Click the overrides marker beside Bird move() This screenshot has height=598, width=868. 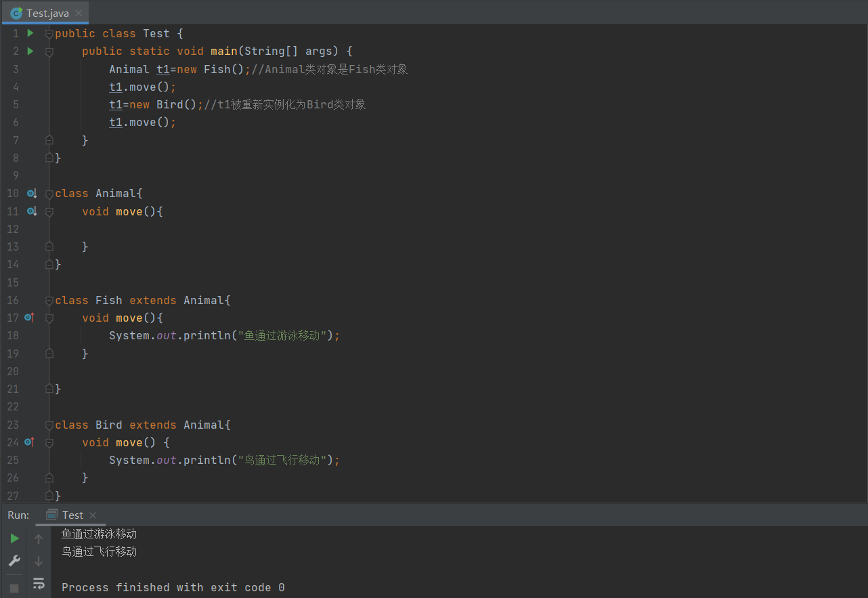point(29,442)
